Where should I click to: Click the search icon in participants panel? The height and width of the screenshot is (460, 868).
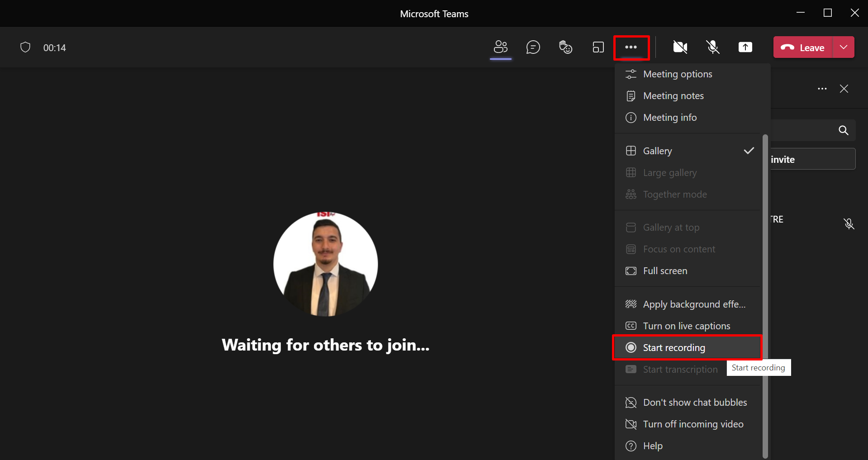click(x=843, y=130)
